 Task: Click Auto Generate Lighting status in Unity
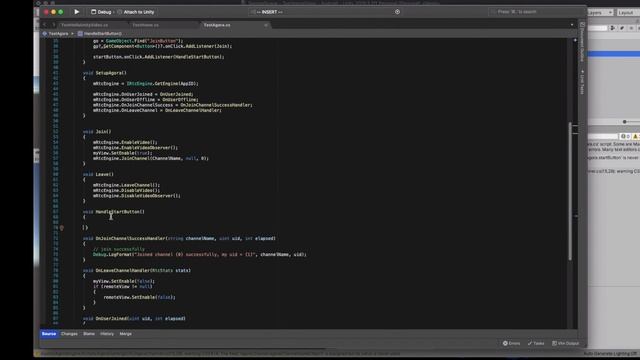point(610,353)
